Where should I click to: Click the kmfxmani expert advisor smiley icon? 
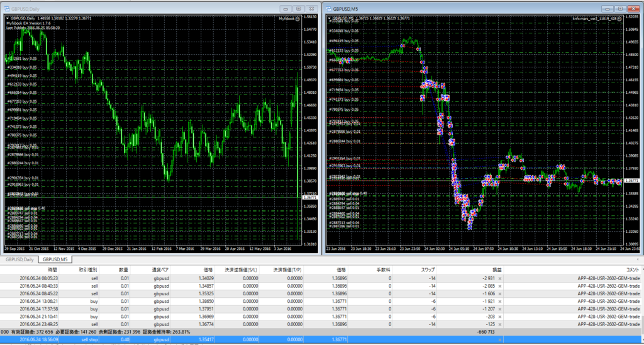619,19
